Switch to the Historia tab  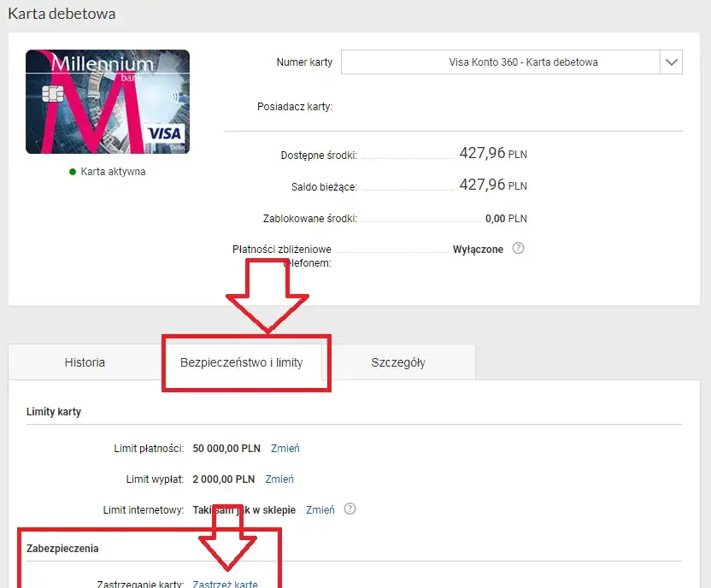(x=85, y=362)
